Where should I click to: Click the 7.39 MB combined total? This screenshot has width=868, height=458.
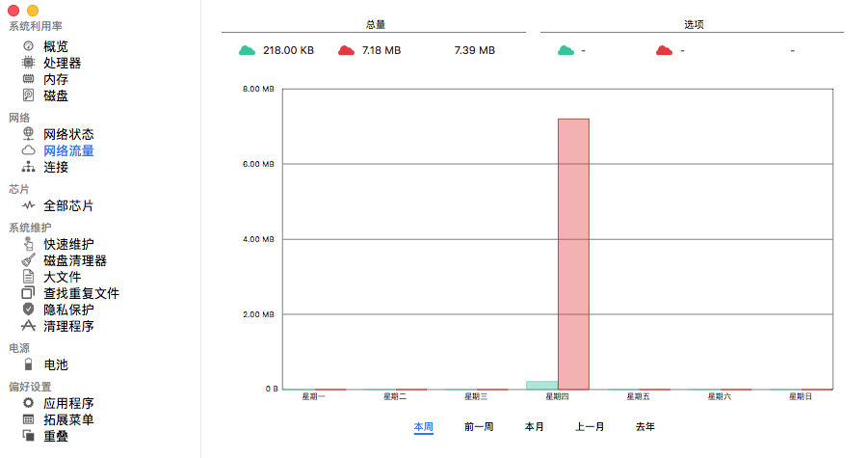point(474,50)
